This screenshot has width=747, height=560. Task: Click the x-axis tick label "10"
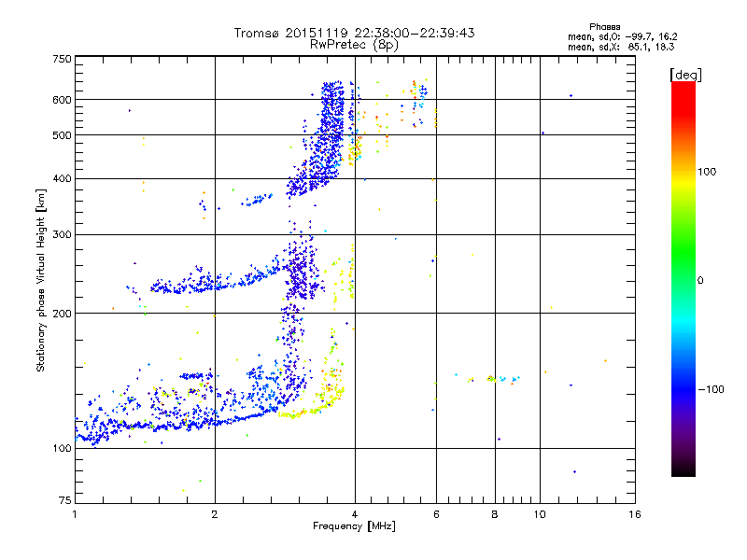click(x=540, y=514)
